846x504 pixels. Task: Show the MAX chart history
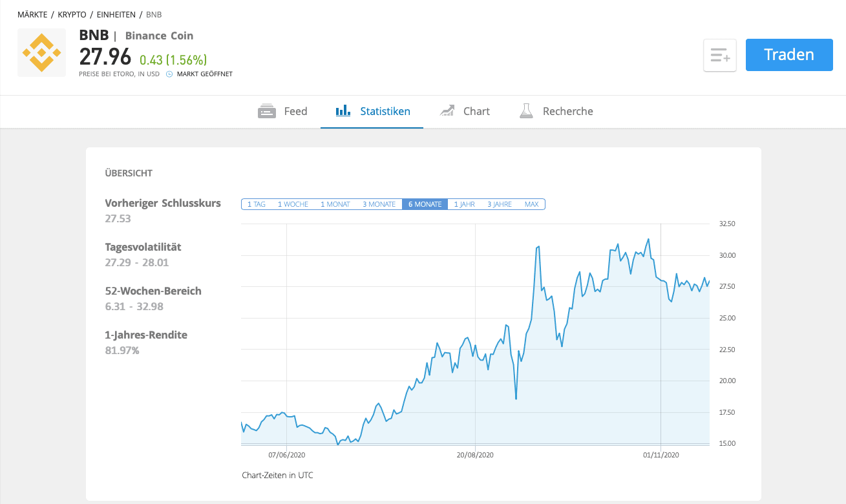[531, 204]
